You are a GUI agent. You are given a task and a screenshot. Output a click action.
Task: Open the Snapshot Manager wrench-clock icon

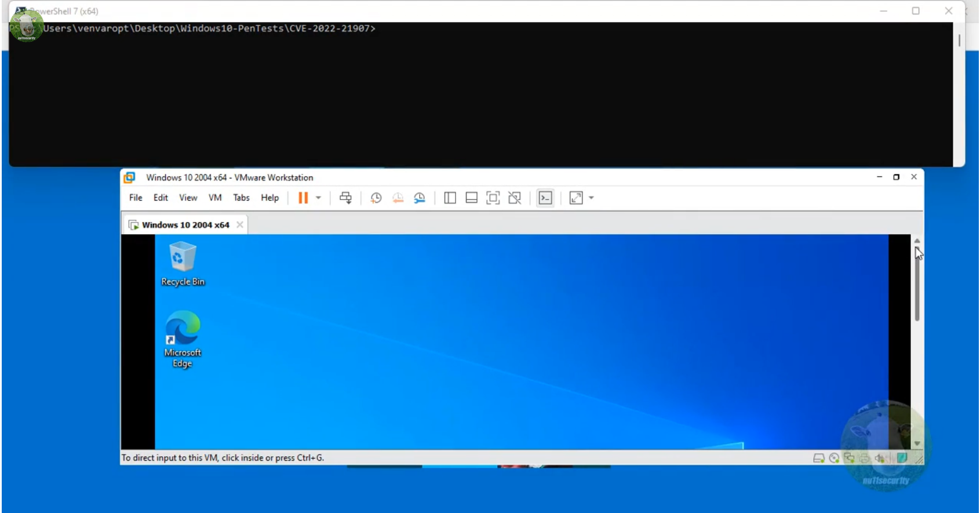[420, 198]
